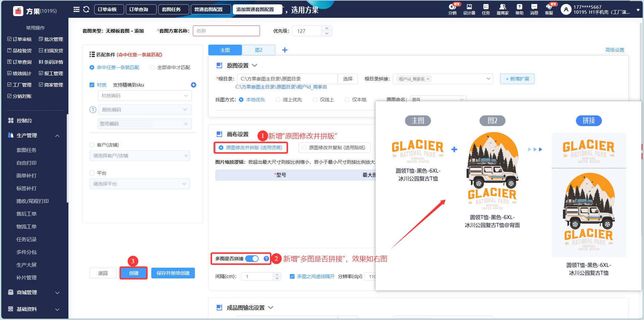Select 仅线上 image search mode
This screenshot has height=320, width=644.
pyautogui.click(x=315, y=100)
